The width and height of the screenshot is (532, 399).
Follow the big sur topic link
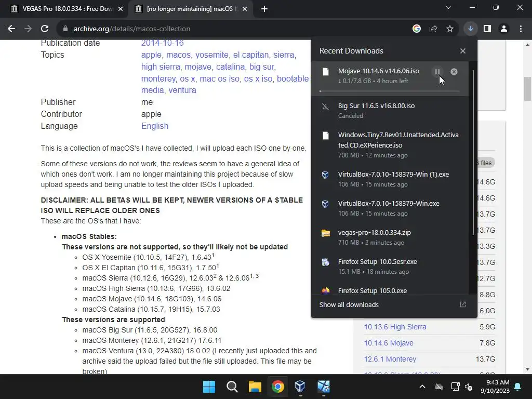[261, 67]
